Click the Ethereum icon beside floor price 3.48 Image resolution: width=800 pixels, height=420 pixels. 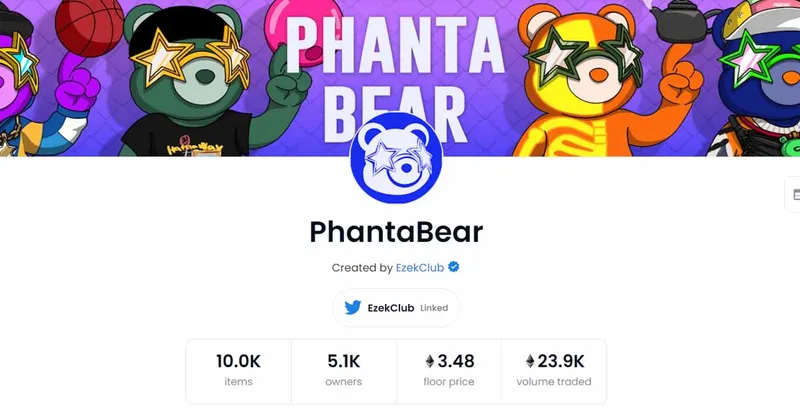click(x=430, y=361)
